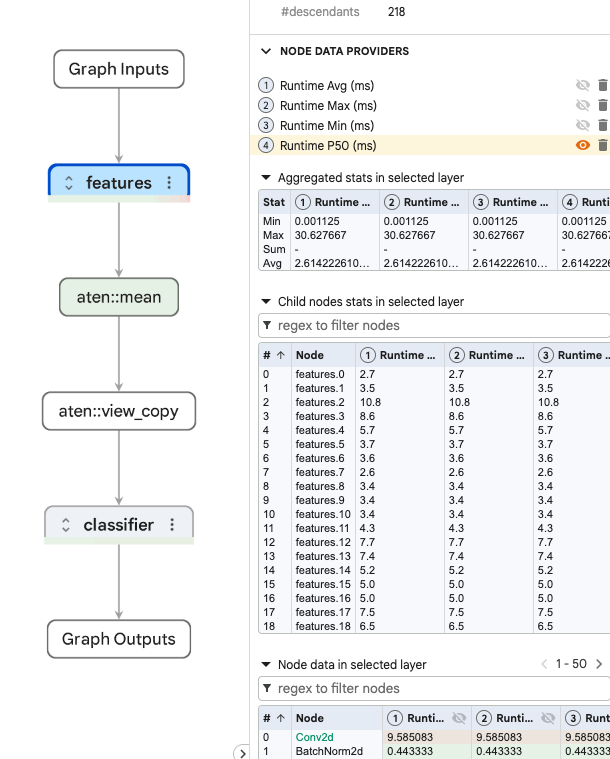610x759 pixels.
Task: Open classifier node more-options menu
Action: pyautogui.click(x=172, y=524)
